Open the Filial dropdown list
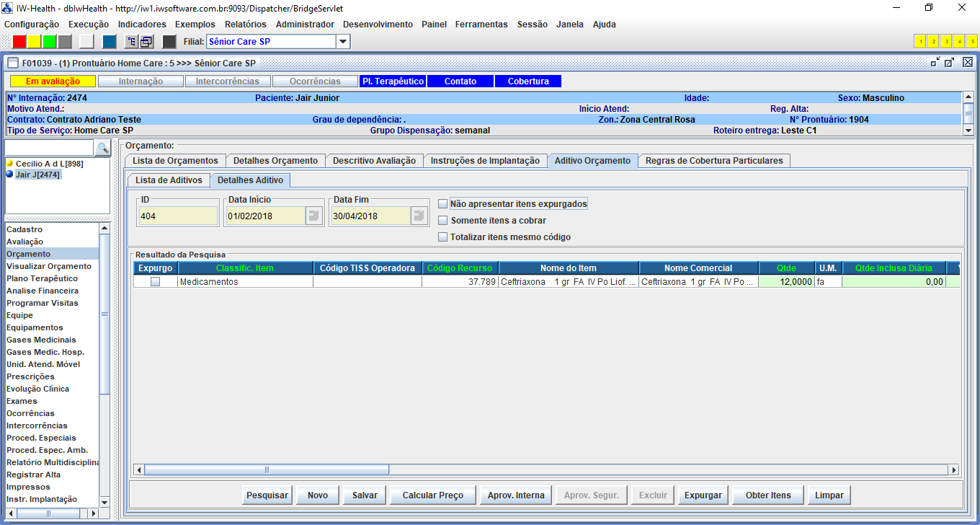Viewport: 980px width, 525px height. click(343, 42)
